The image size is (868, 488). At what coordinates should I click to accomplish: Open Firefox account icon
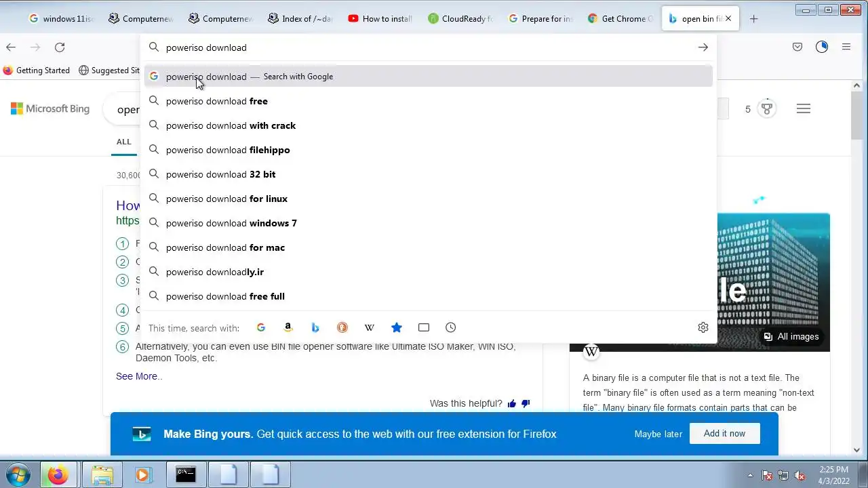coord(822,47)
